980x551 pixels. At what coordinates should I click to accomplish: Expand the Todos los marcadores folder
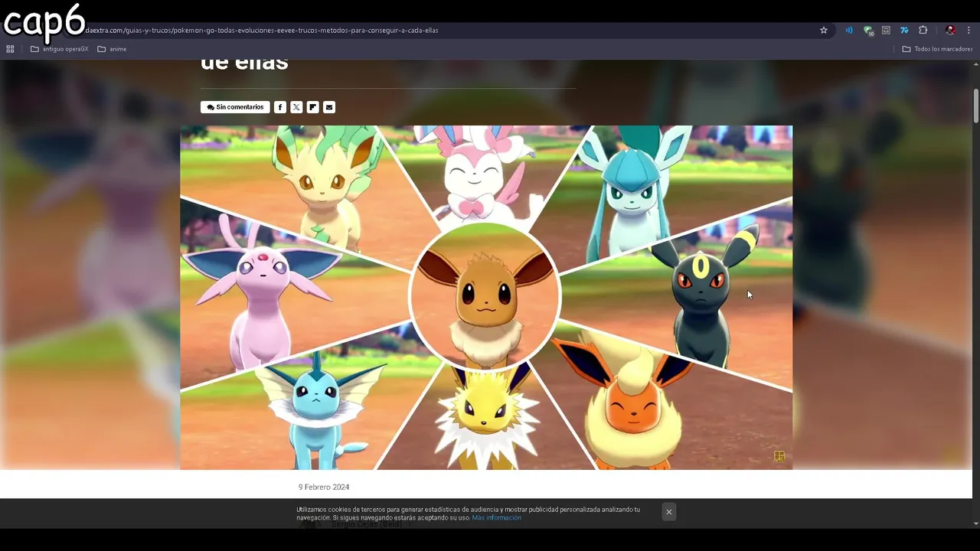(x=937, y=49)
